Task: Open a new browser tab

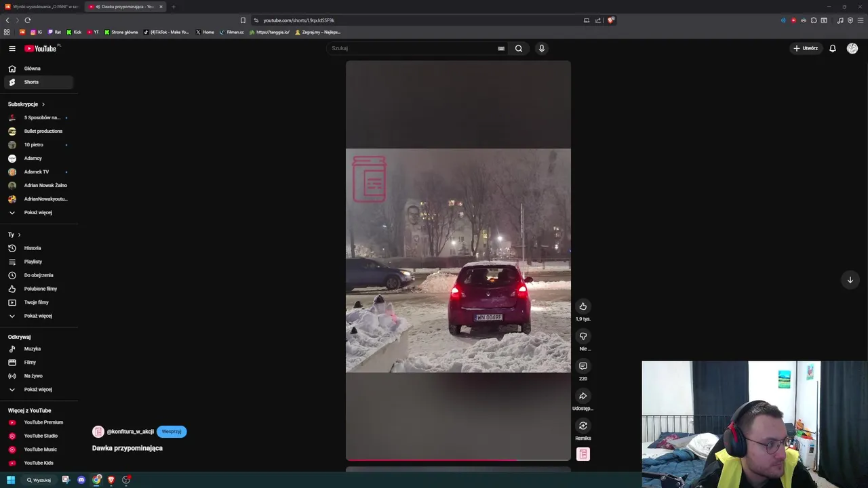Action: (x=174, y=7)
